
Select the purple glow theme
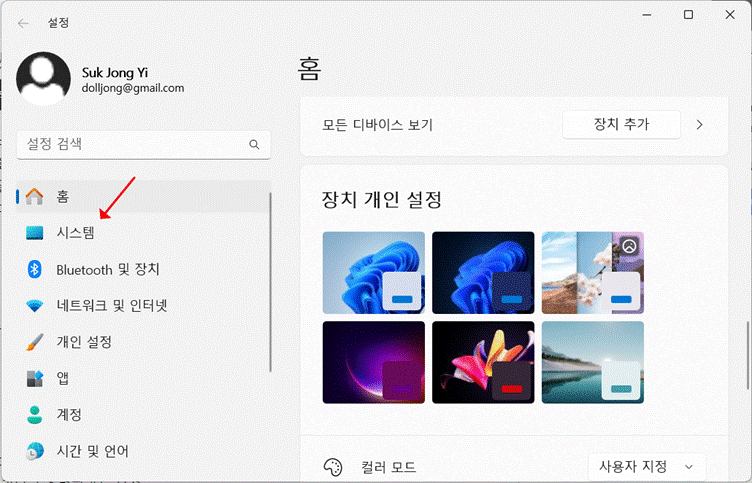click(x=374, y=362)
